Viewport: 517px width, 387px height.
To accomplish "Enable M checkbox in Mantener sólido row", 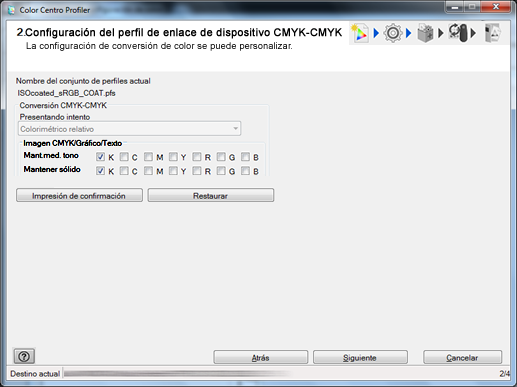I will pyautogui.click(x=148, y=171).
